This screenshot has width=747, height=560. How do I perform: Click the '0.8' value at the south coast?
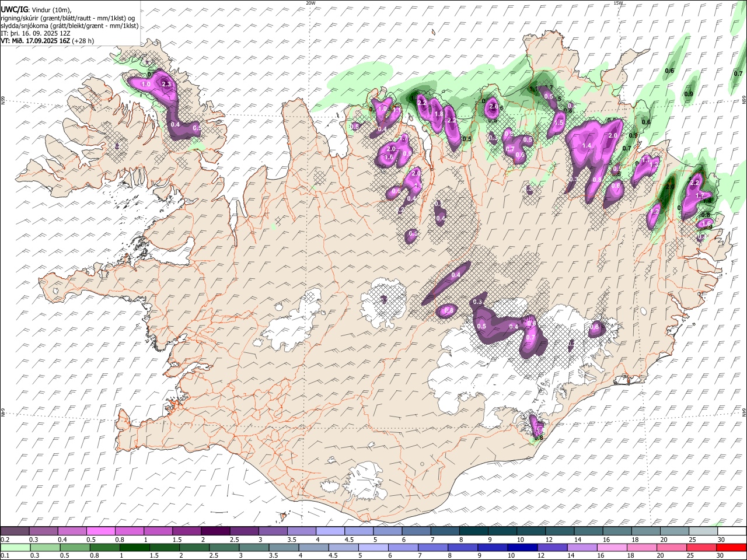539,437
